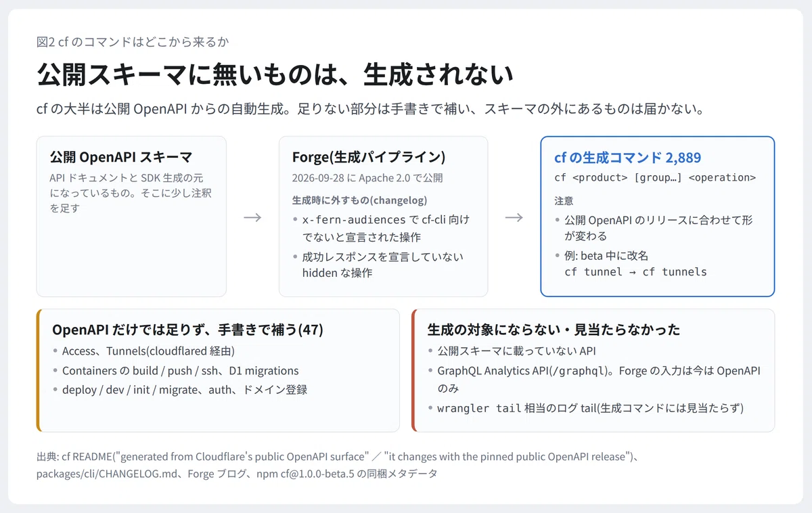The image size is (812, 513).
Task: Click the syntax line cf <product> [group…] <operation>
Action: coord(654,178)
